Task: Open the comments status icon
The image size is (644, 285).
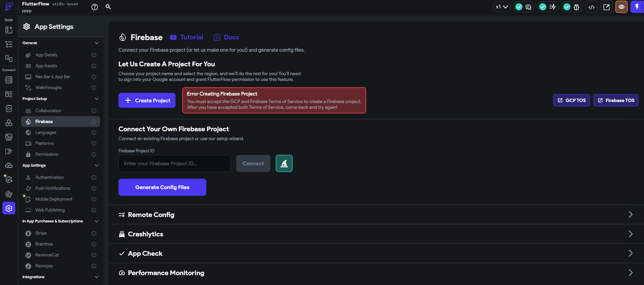Action: pos(528,7)
